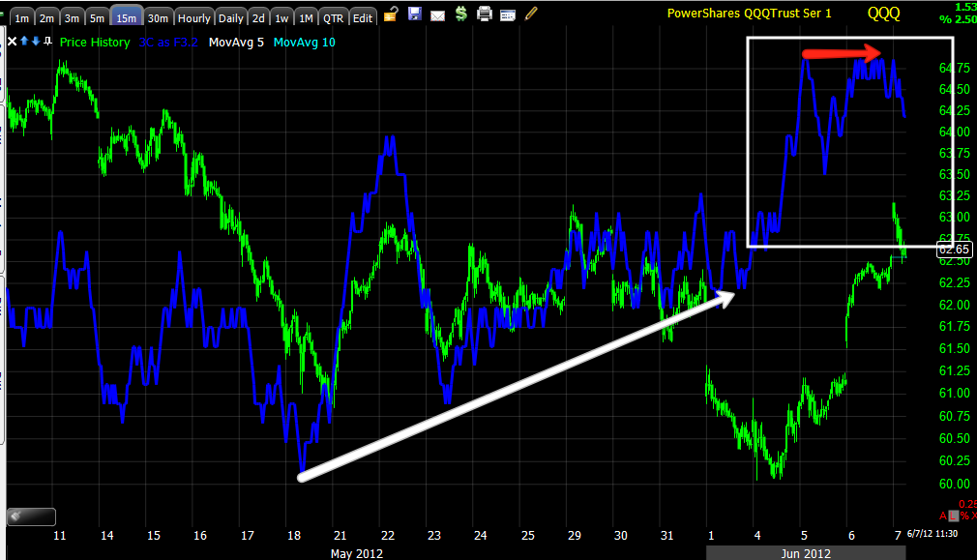Select the 30m timeframe tab

(159, 16)
